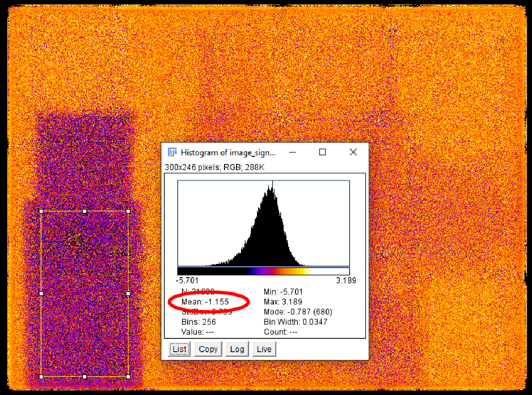Toggle the Log scale button
The height and width of the screenshot is (395, 532).
(237, 349)
